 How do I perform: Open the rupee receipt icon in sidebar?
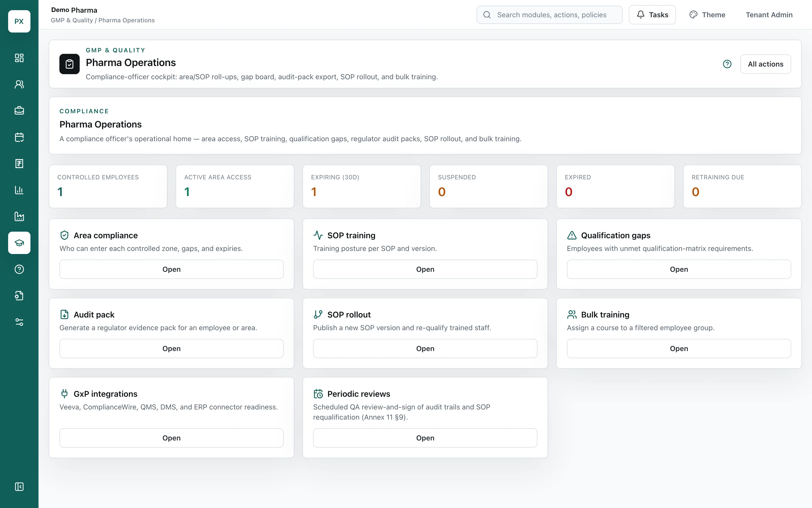click(x=19, y=164)
